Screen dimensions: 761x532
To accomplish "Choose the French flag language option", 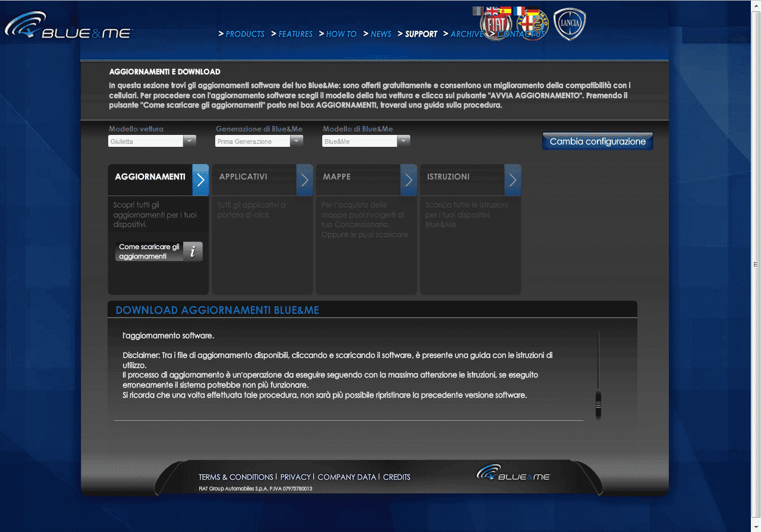I will click(x=519, y=11).
